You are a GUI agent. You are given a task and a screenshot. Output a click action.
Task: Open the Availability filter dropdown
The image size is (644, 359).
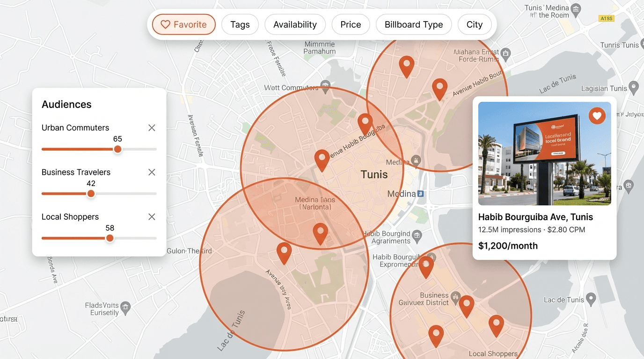point(295,25)
